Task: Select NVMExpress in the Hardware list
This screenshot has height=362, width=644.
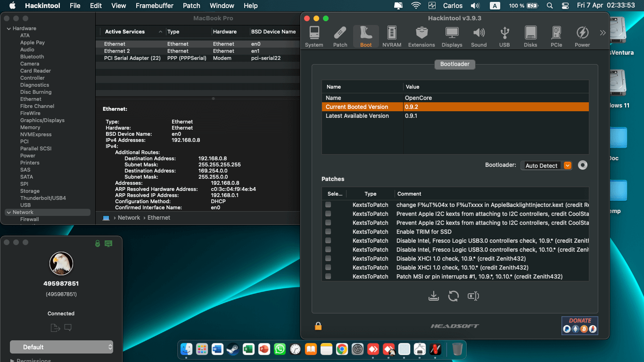Action: click(36, 134)
